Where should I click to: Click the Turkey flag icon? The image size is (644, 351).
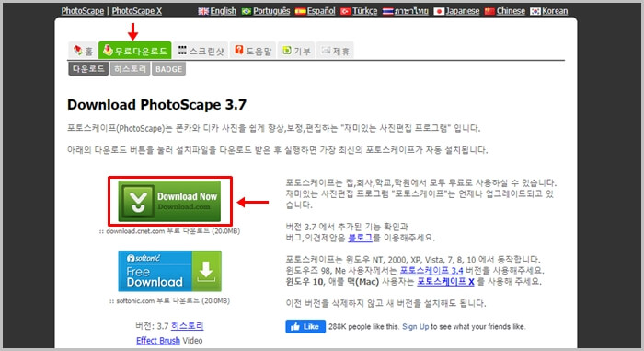(345, 12)
